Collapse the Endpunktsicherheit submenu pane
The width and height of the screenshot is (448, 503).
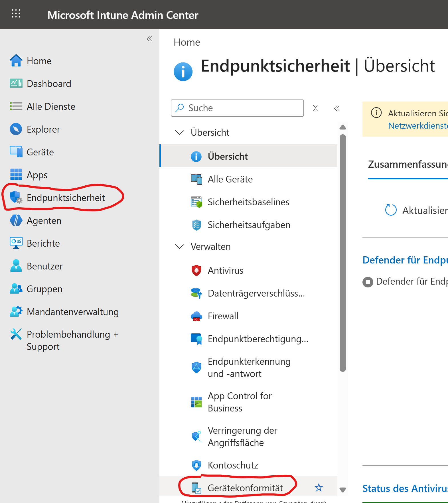(337, 108)
